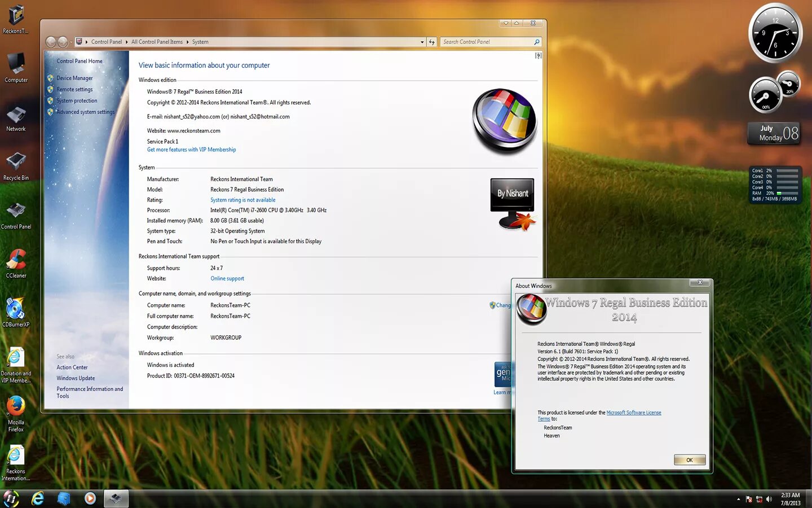Click the Action Center flag in the tray
812x508 pixels.
[x=749, y=500]
